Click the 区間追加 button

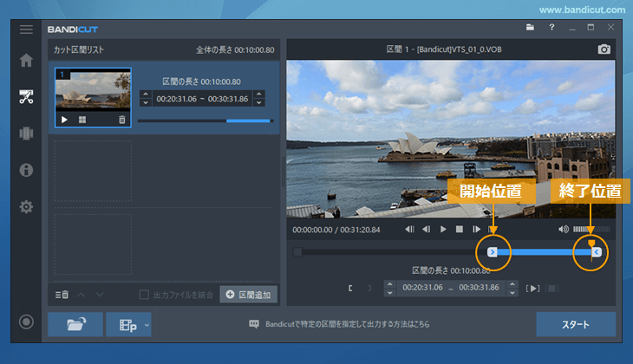(x=248, y=295)
